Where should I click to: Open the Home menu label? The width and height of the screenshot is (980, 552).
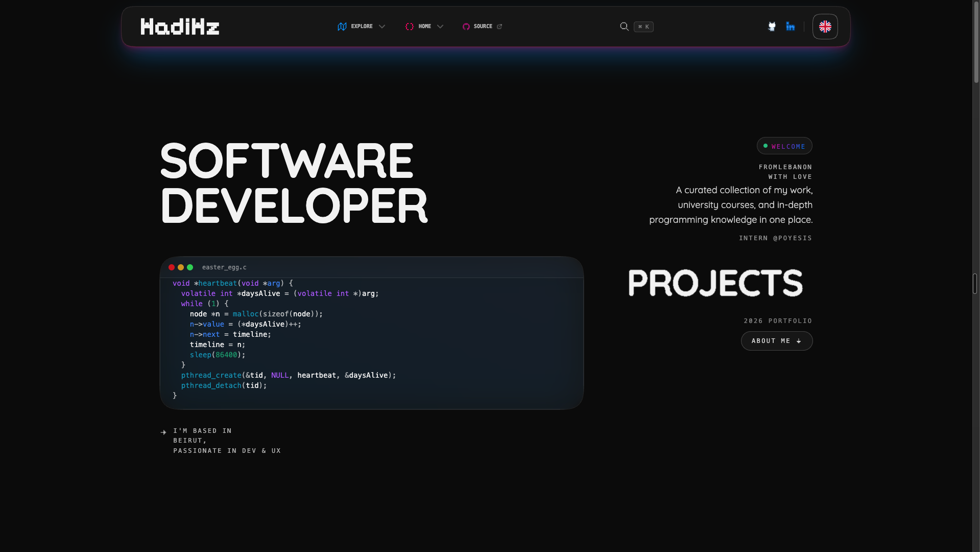coord(425,27)
